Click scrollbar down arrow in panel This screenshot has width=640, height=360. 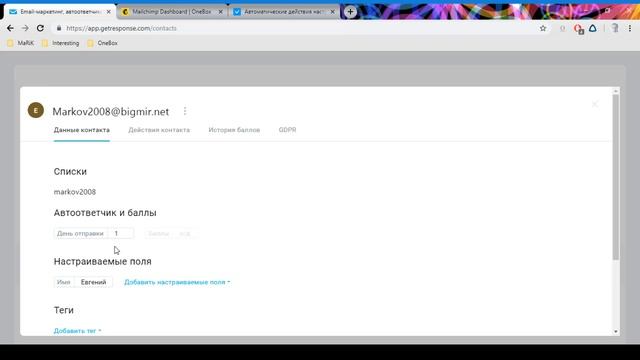pyautogui.click(x=616, y=331)
